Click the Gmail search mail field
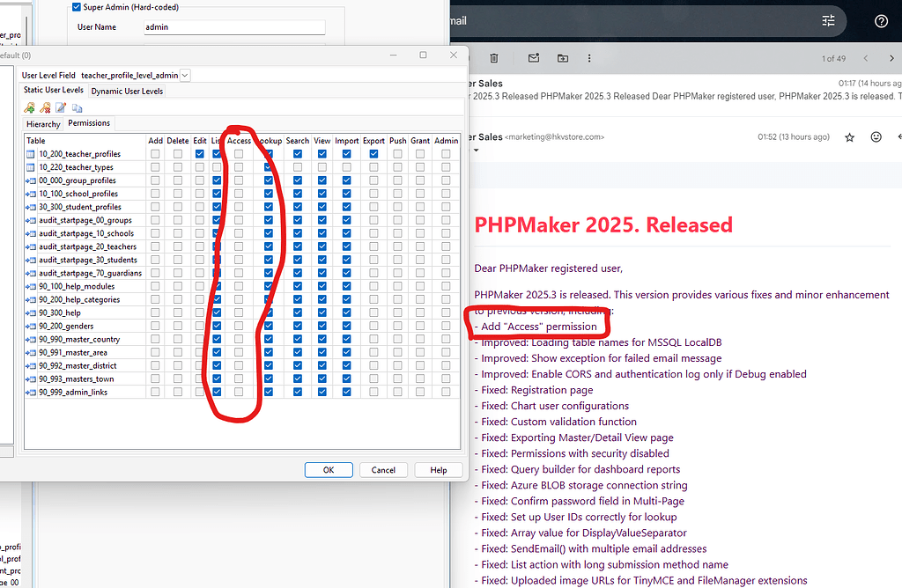Image resolution: width=902 pixels, height=588 pixels. coord(632,21)
